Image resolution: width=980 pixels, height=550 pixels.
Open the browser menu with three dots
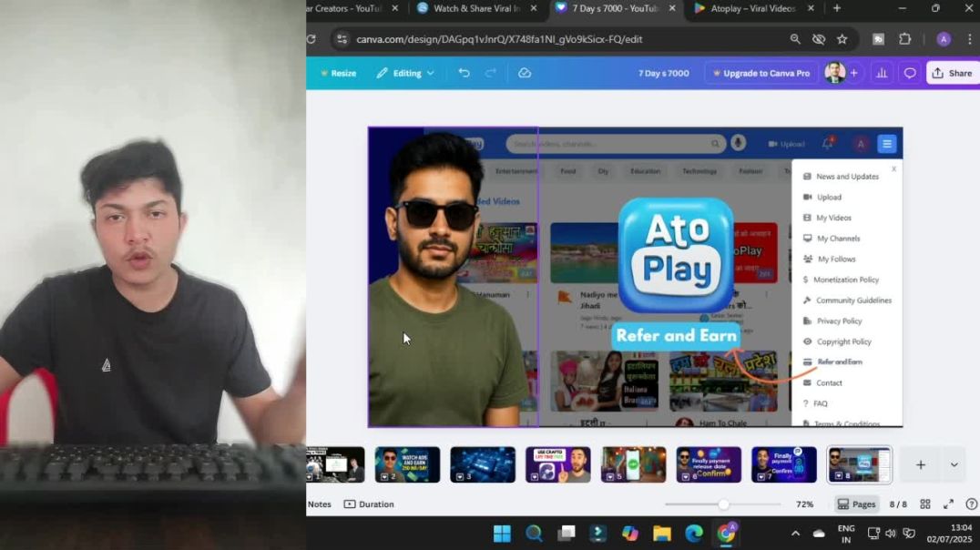coord(967,39)
